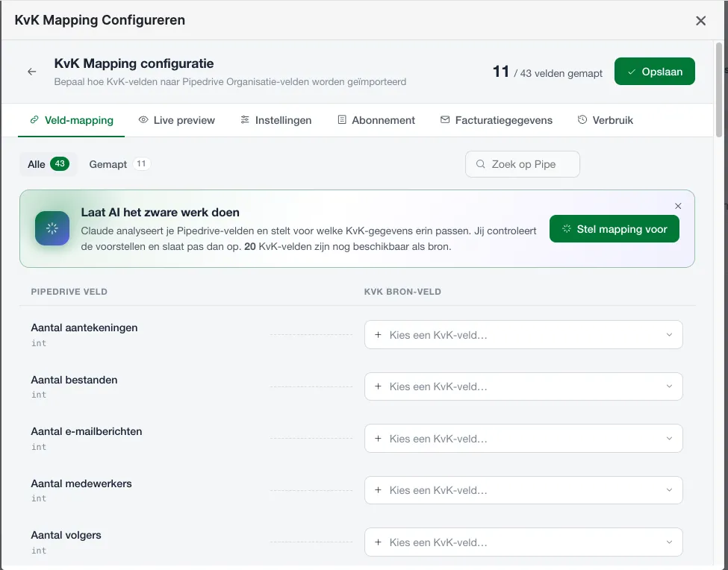Click the magnifier icon in search box

coord(481,164)
